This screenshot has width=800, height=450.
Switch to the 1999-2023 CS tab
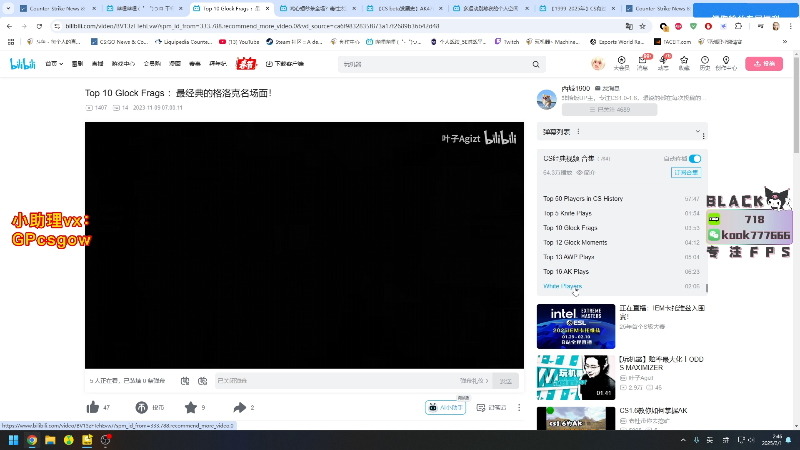(x=578, y=9)
